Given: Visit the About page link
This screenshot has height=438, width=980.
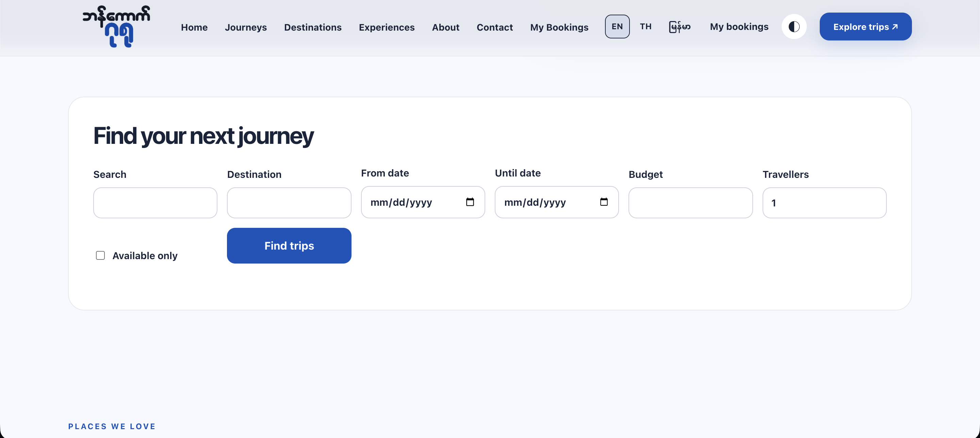Looking at the screenshot, I should point(445,27).
